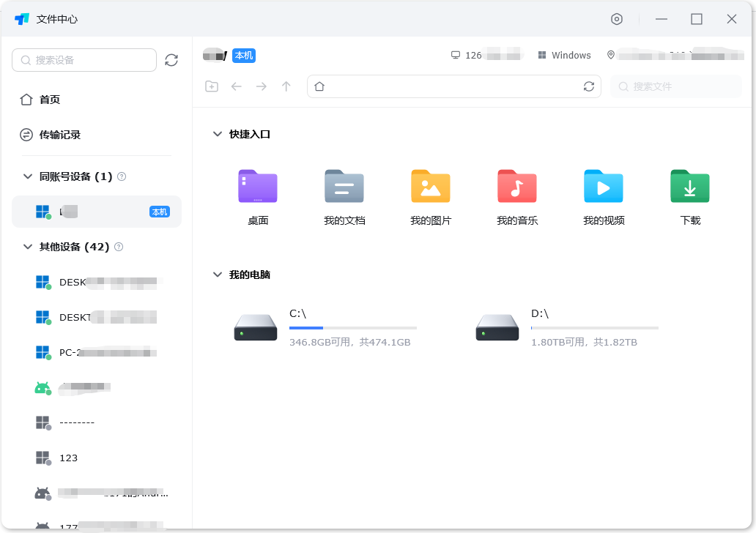Viewport: 756px width, 533px height.
Task: Click the address bar path field
Action: click(x=454, y=86)
